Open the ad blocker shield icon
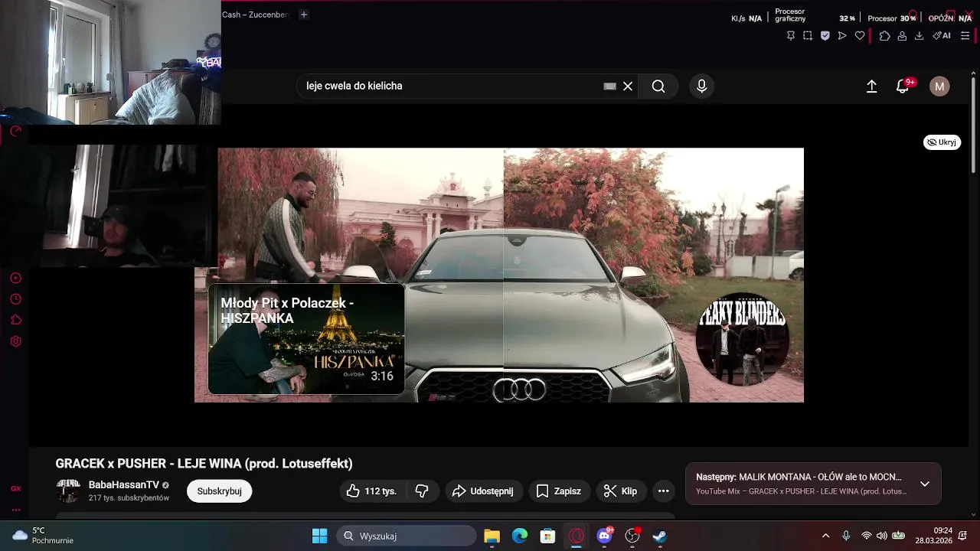The width and height of the screenshot is (980, 551). coord(825,36)
